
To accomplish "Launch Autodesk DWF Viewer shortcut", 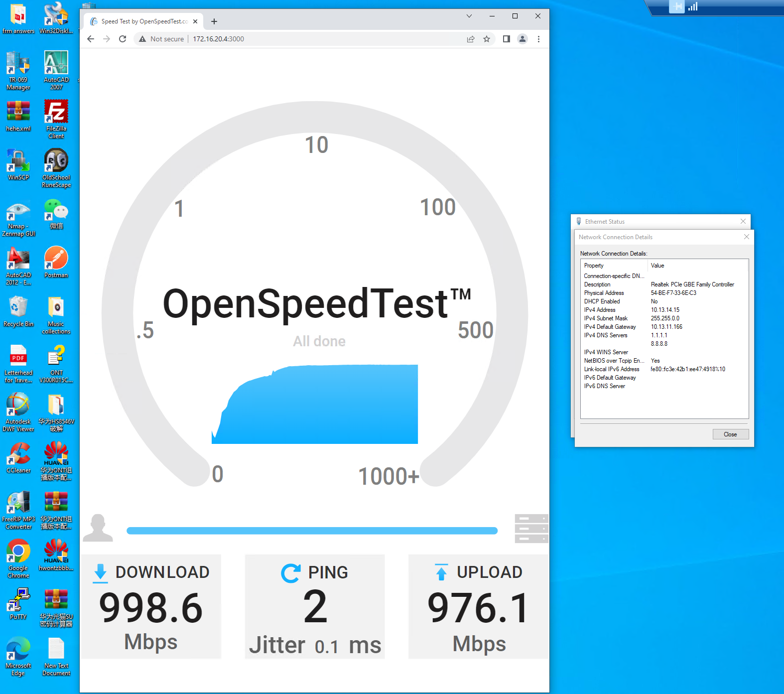I will [x=18, y=413].
